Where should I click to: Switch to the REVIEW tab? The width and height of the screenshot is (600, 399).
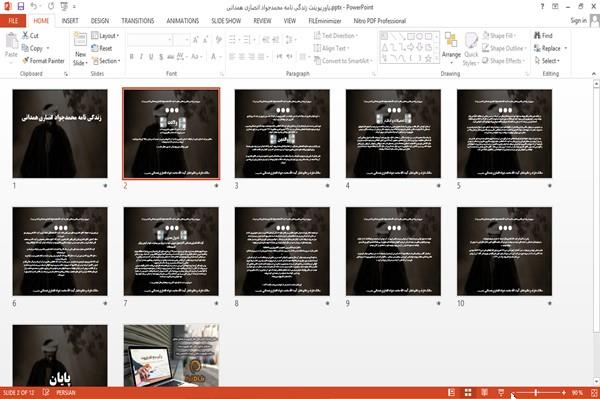pos(262,21)
